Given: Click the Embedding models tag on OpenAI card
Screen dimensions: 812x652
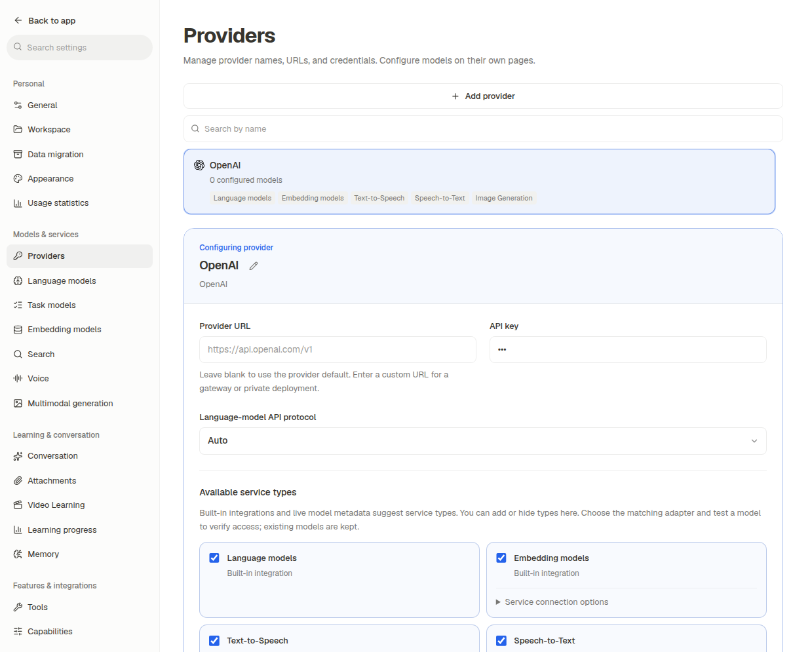Looking at the screenshot, I should [x=313, y=198].
